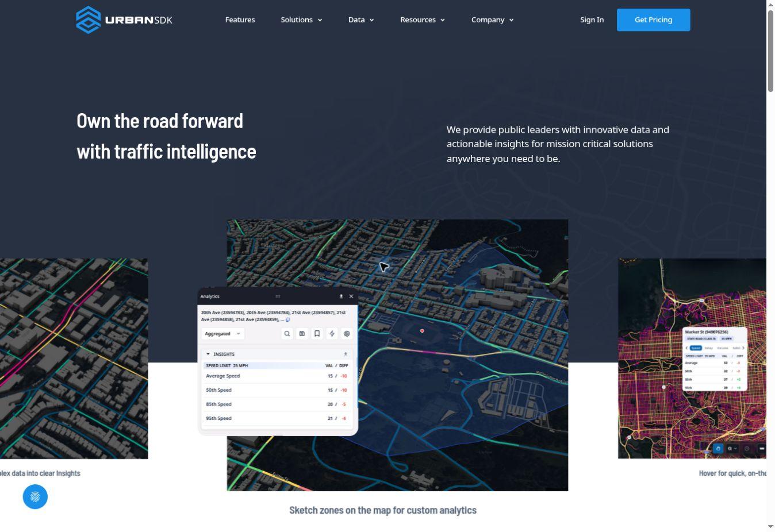
Task: Click the "Market St (949076256)" card title
Action: click(x=707, y=332)
